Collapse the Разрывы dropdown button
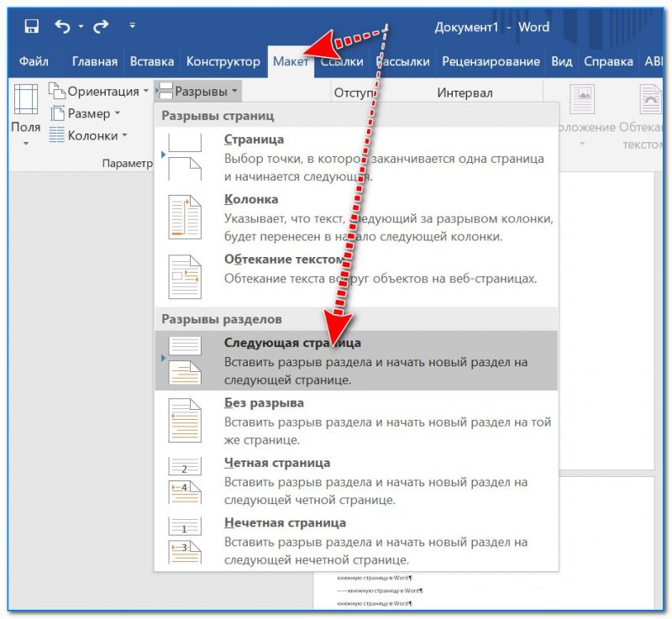 click(198, 92)
